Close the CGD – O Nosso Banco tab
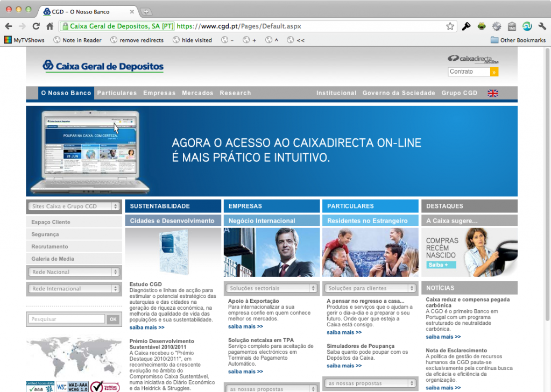This screenshot has width=551, height=392. click(x=132, y=12)
